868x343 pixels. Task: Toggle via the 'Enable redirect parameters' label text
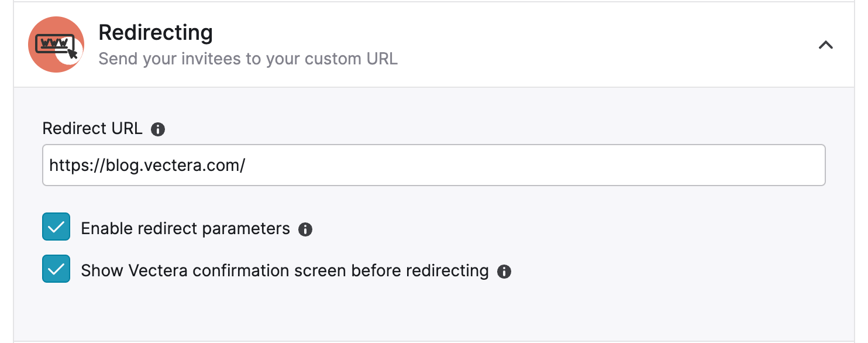pyautogui.click(x=185, y=228)
